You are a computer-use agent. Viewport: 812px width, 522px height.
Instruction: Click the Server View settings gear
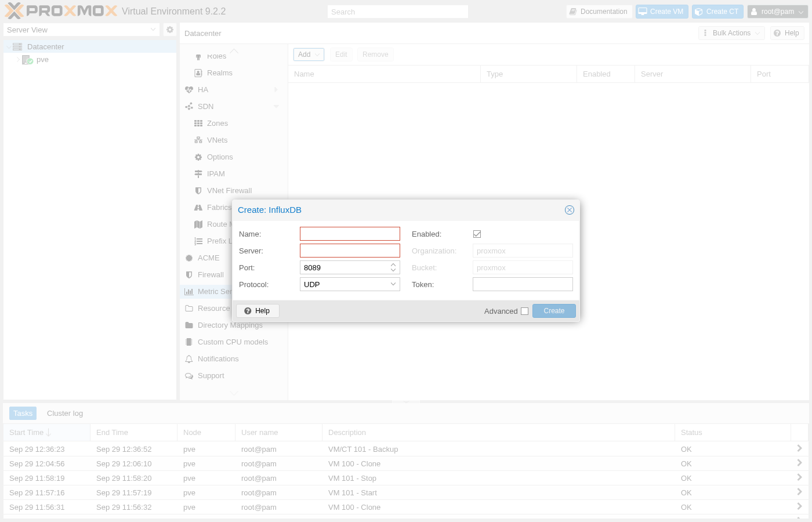pos(170,30)
